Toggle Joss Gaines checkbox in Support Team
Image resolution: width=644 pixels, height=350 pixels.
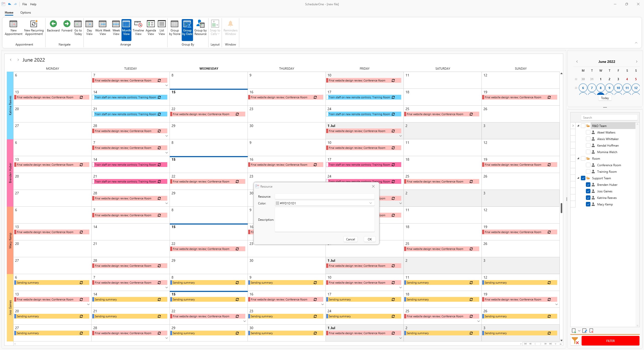point(588,191)
